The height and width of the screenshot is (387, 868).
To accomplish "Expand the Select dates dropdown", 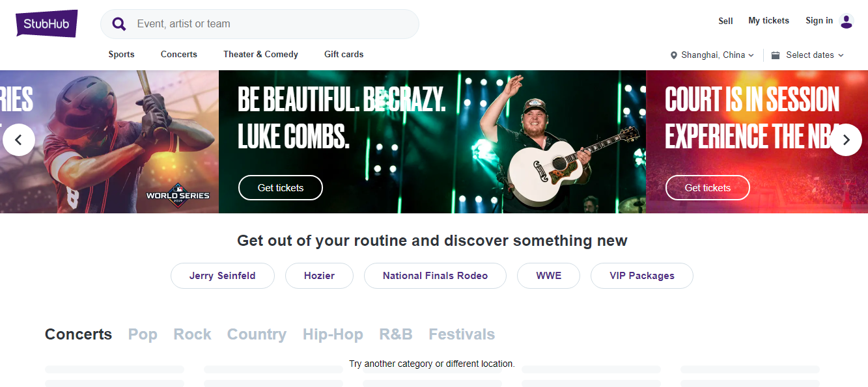I will pos(815,55).
